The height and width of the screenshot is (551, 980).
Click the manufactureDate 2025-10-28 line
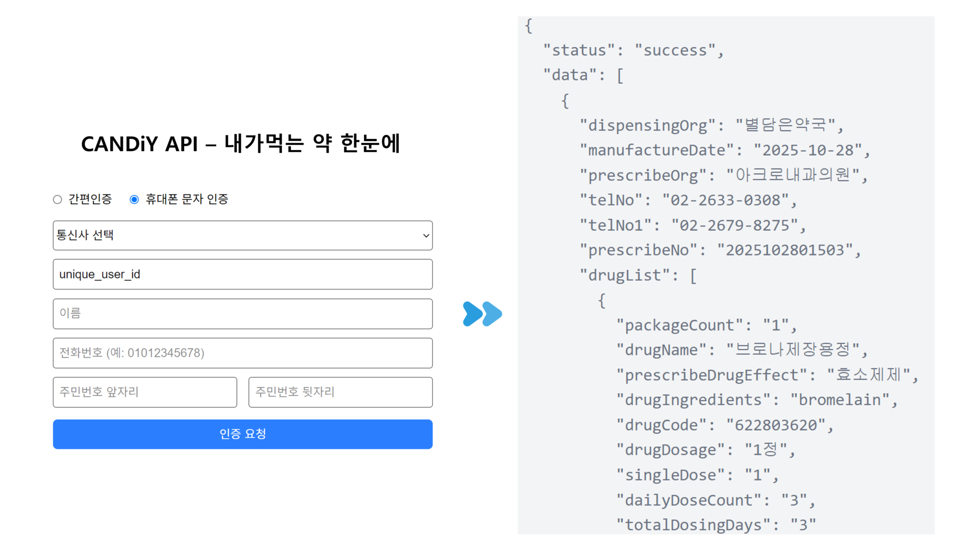coord(724,151)
